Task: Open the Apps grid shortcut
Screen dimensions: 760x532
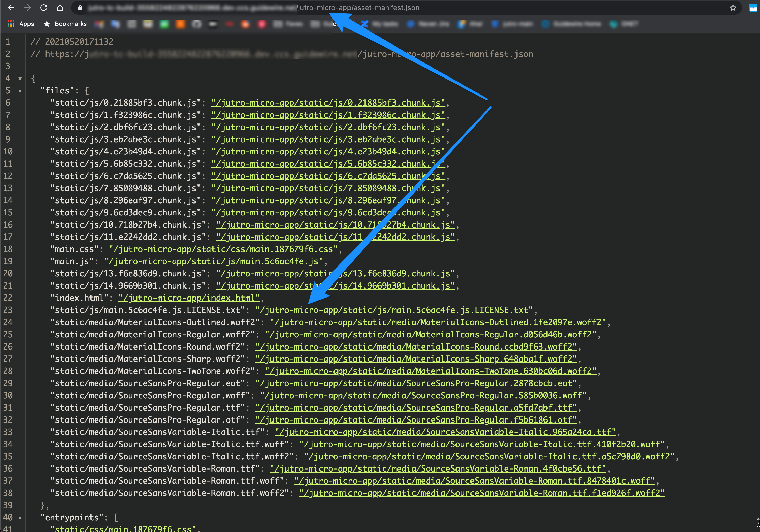Action: pos(21,24)
